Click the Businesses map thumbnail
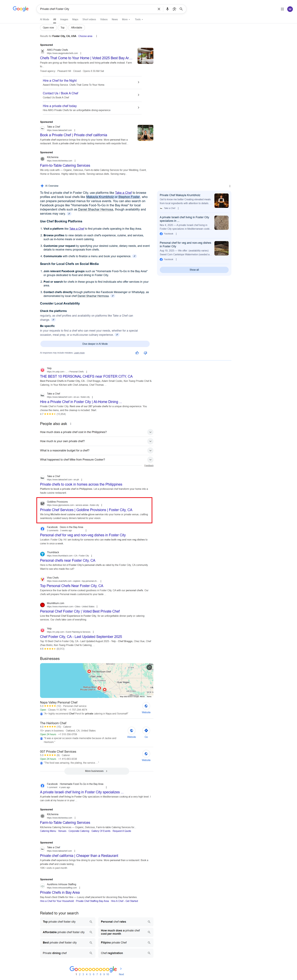 (x=96, y=680)
